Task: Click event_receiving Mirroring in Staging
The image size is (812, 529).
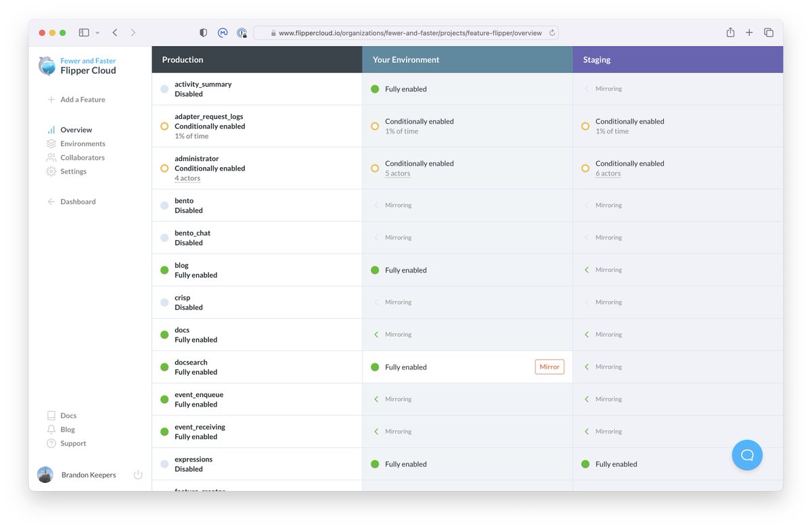Action: [608, 432]
